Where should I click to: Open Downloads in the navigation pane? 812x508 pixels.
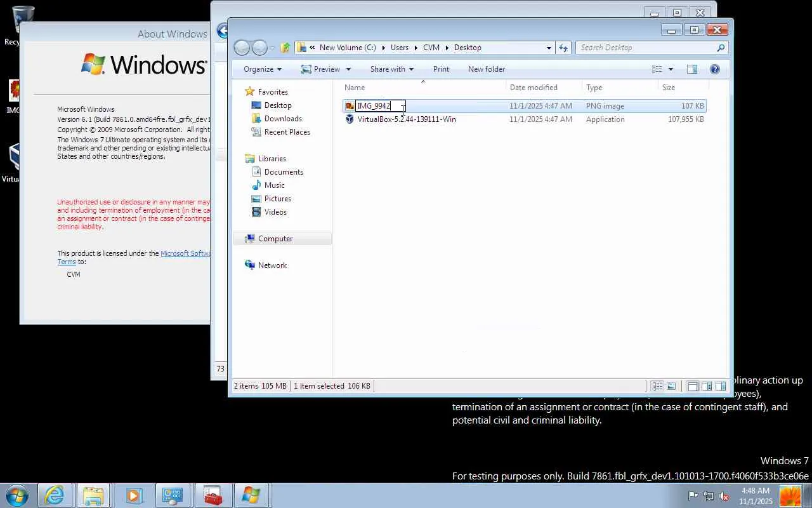click(283, 119)
